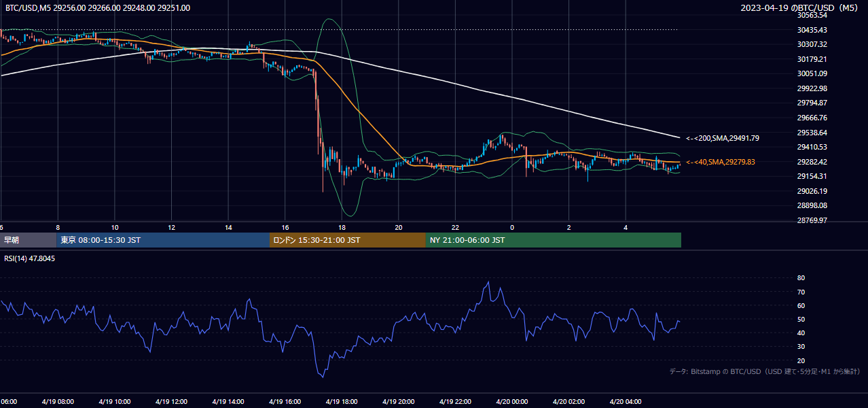Viewport: 868px width, 408px height.
Task: Click the 4/19 18:00 bottom time label
Action: coord(342,401)
